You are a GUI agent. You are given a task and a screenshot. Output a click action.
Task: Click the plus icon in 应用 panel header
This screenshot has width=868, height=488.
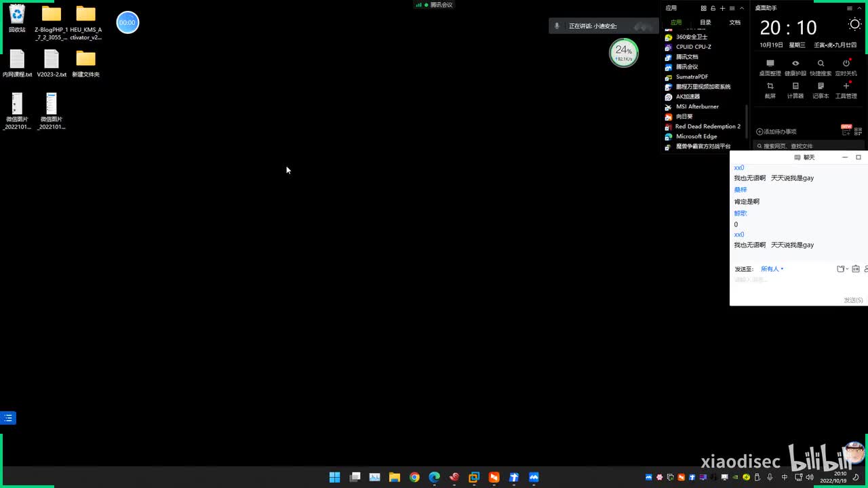pos(722,8)
